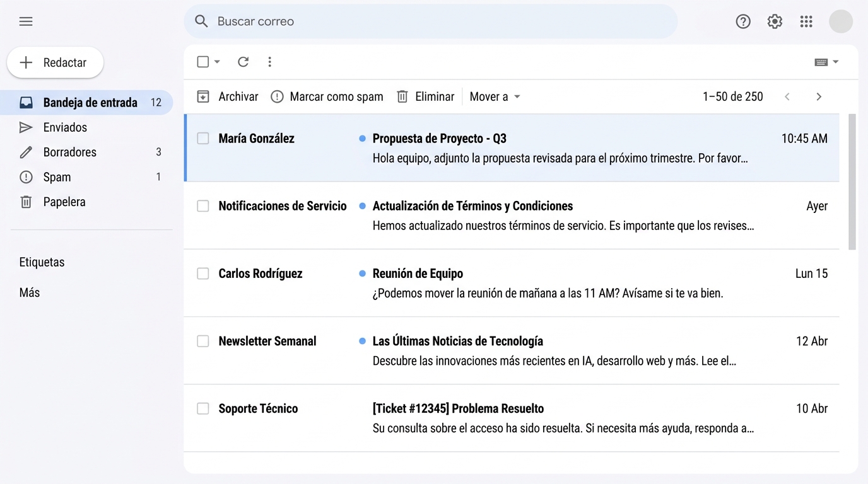Click the Redactar compose button
This screenshot has height=484, width=868.
tap(55, 62)
